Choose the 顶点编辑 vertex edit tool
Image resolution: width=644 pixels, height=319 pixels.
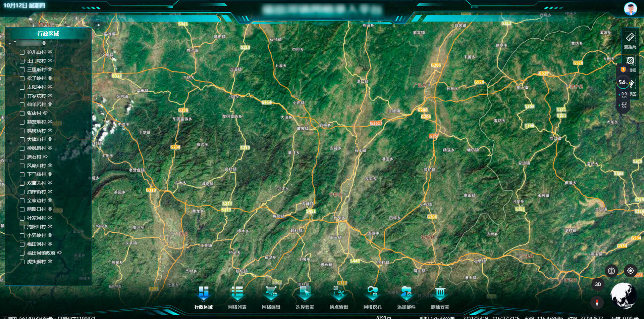pyautogui.click(x=339, y=297)
